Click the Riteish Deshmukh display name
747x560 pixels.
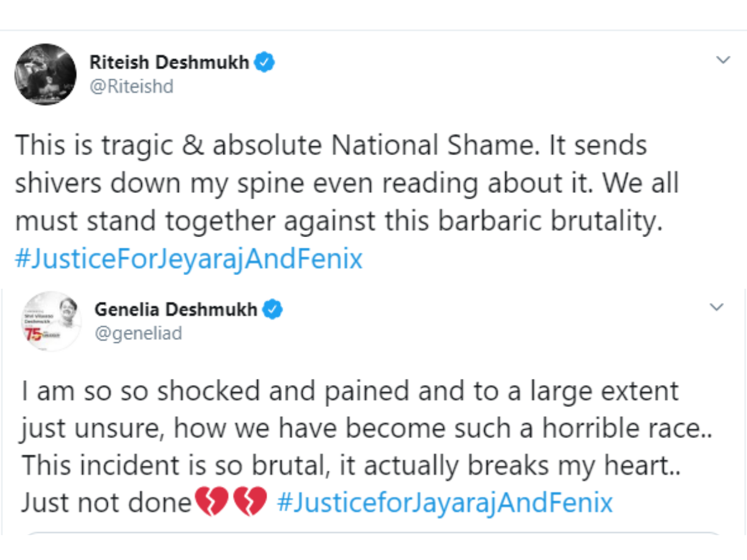click(x=169, y=63)
